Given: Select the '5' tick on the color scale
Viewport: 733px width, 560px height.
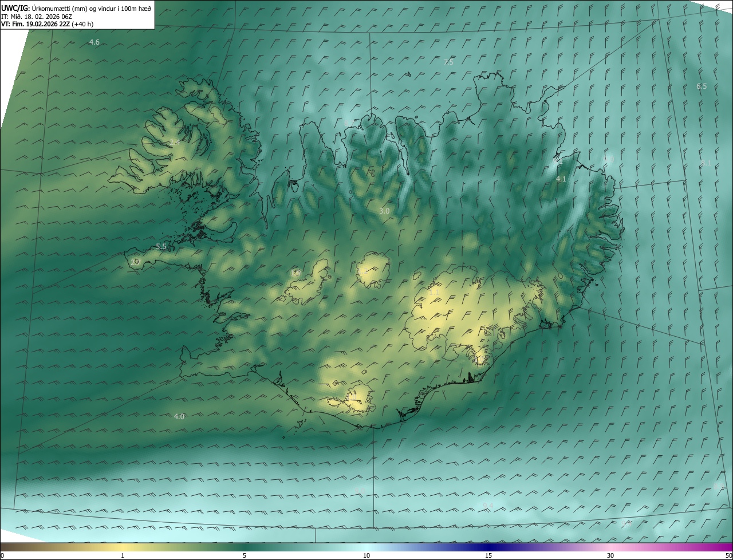Looking at the screenshot, I should [245, 555].
